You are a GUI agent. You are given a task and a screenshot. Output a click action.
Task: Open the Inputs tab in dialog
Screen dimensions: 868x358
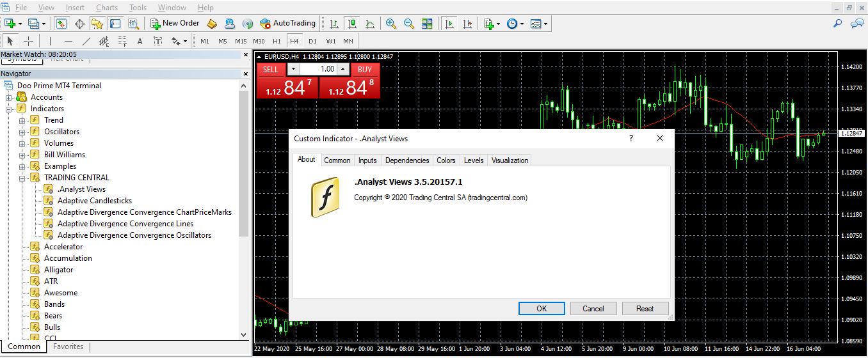pyautogui.click(x=367, y=160)
